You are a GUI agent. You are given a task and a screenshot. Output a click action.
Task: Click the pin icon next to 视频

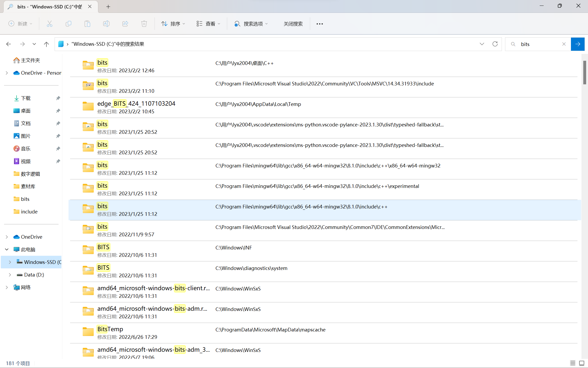coord(58,161)
